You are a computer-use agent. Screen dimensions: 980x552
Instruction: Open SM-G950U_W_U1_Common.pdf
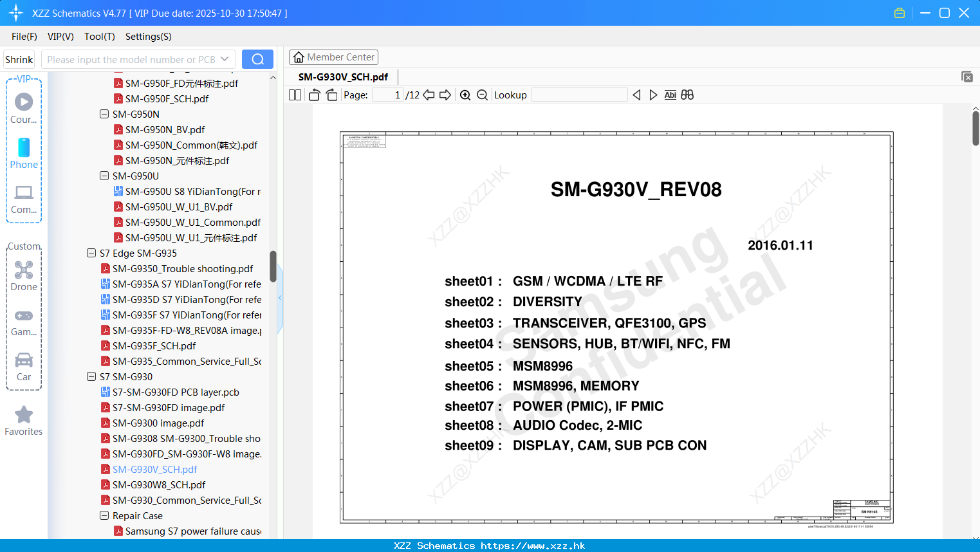click(x=187, y=222)
